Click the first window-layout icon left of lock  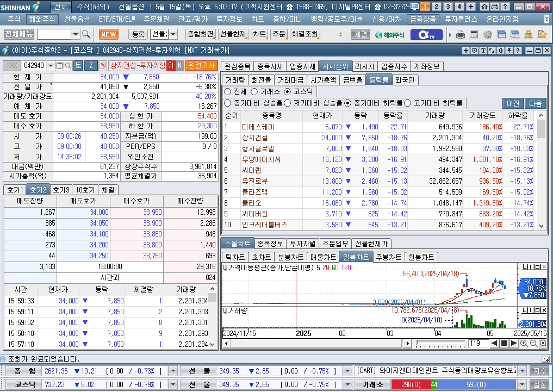pos(501,35)
